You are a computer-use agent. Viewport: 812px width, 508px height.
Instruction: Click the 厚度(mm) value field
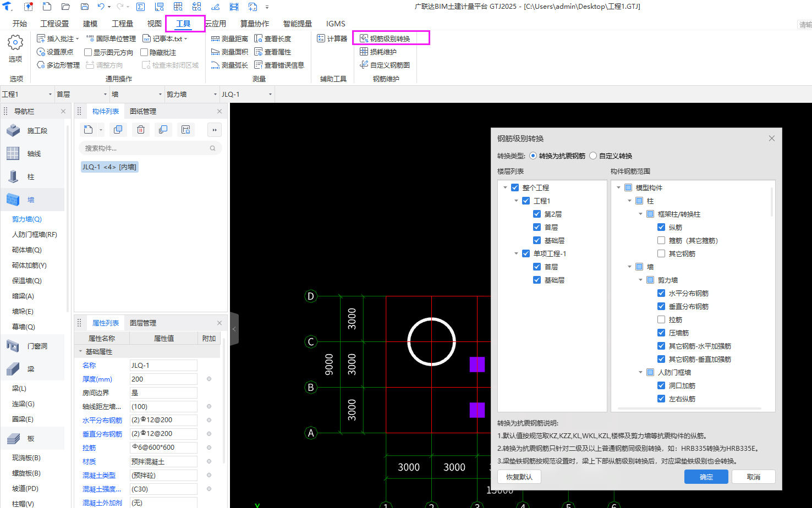tap(163, 379)
